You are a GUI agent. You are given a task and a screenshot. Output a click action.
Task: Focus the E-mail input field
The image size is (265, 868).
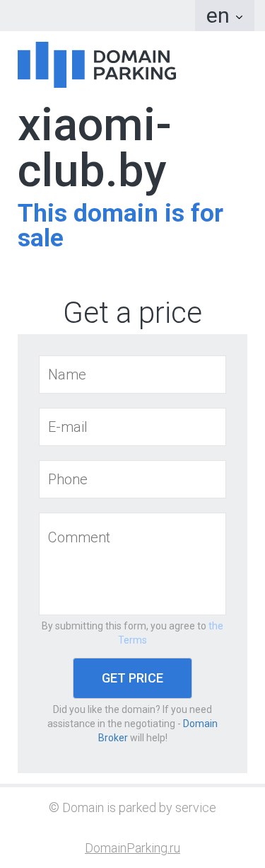pyautogui.click(x=132, y=427)
